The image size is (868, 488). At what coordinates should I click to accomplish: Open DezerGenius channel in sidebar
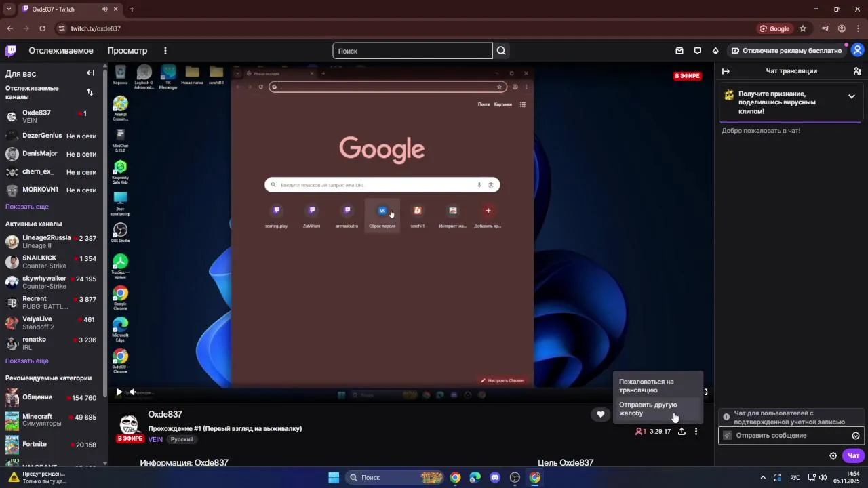(x=53, y=136)
